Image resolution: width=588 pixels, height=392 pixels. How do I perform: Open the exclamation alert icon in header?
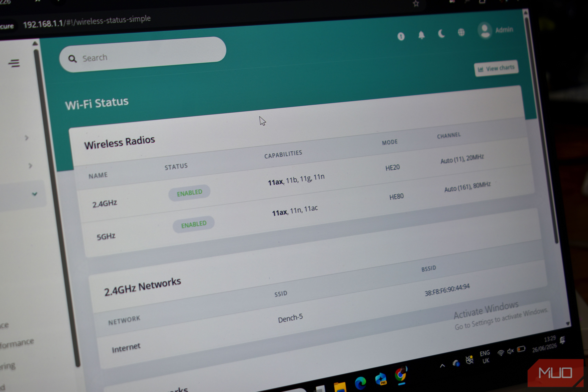click(401, 36)
